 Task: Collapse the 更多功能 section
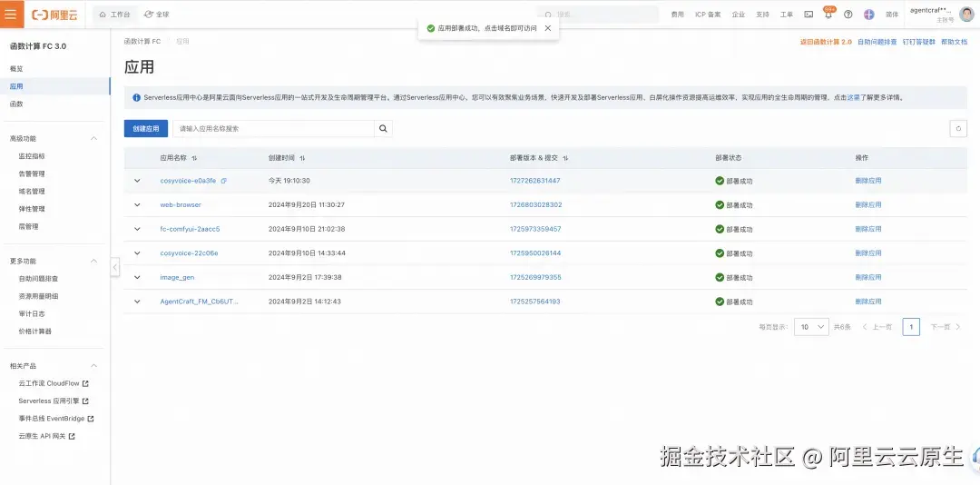[x=94, y=261]
